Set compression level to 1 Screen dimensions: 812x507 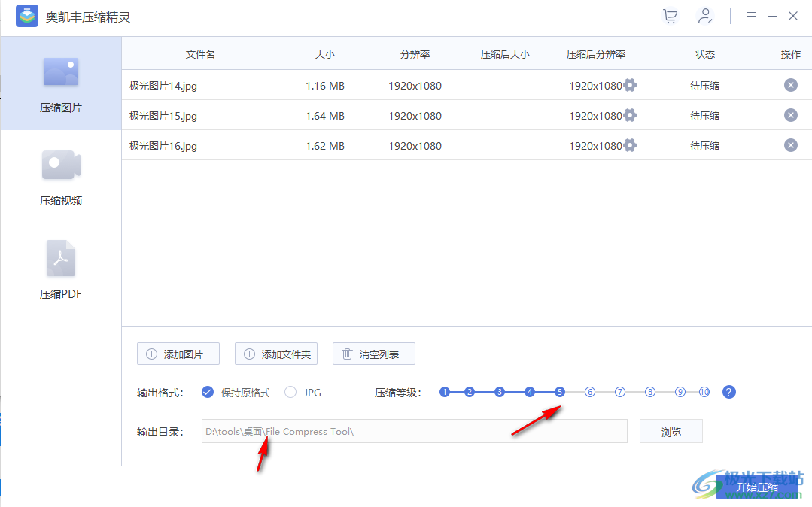444,392
